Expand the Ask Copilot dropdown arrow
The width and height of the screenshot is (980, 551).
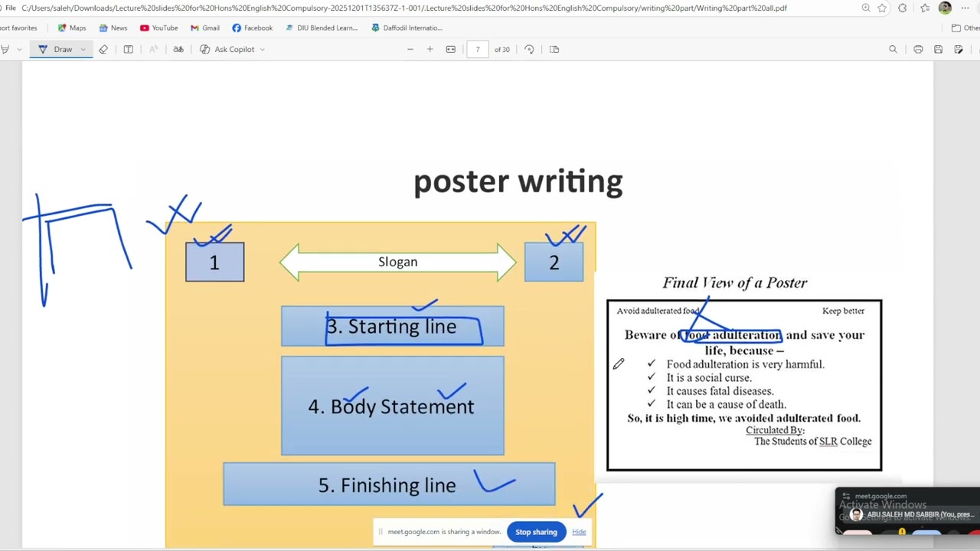[x=262, y=49]
